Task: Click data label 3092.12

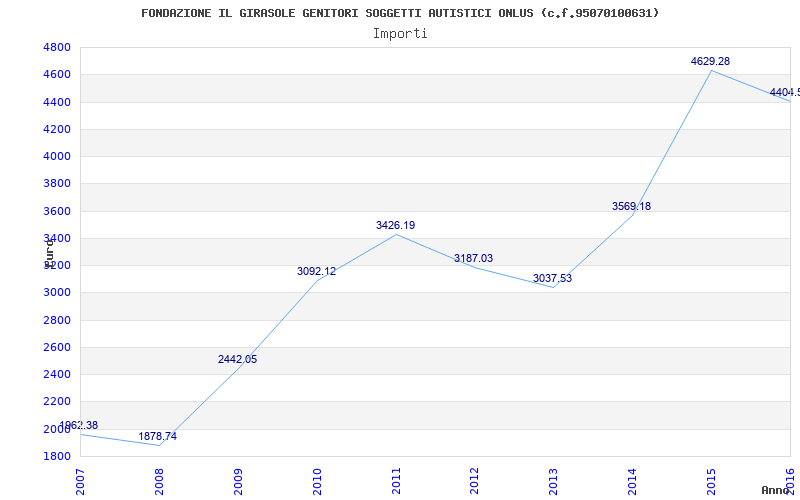Action: 316,272
